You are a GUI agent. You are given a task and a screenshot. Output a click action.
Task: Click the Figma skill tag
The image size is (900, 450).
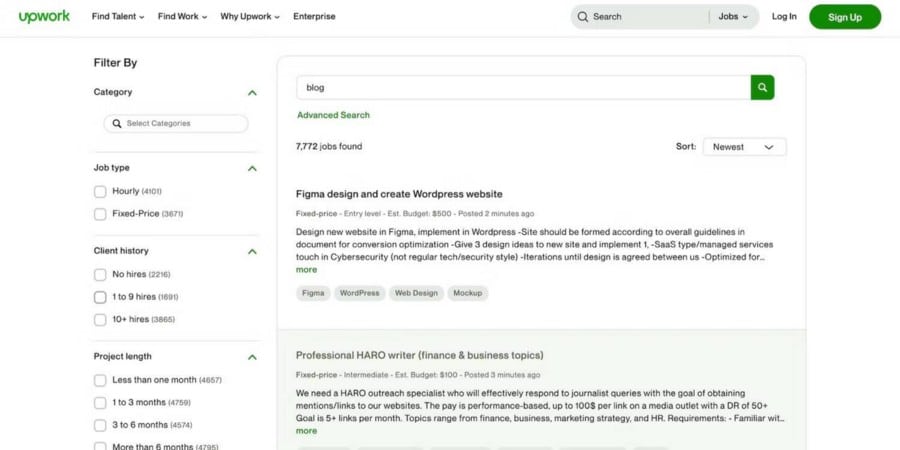click(x=313, y=293)
